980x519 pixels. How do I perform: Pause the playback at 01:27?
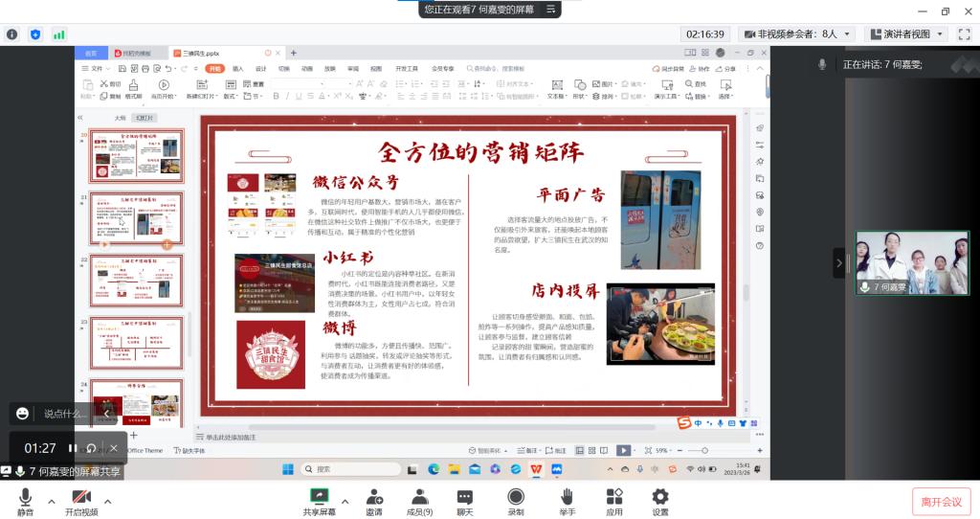pos(73,448)
